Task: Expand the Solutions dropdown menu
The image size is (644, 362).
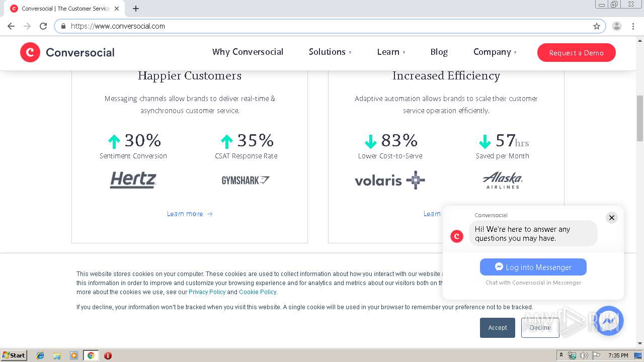Action: click(x=330, y=52)
